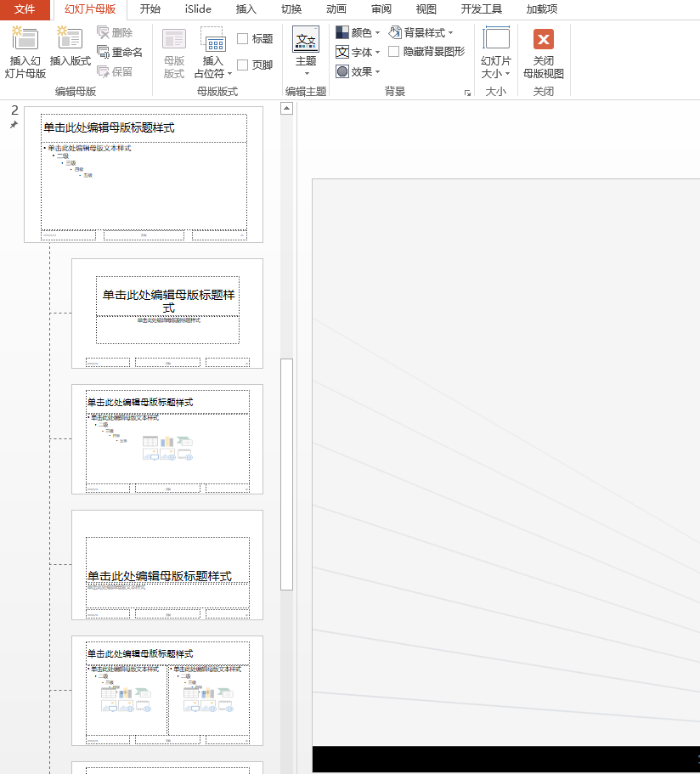Toggle Hide Background Graphics (隐藏背景图形) checkbox

coord(393,51)
